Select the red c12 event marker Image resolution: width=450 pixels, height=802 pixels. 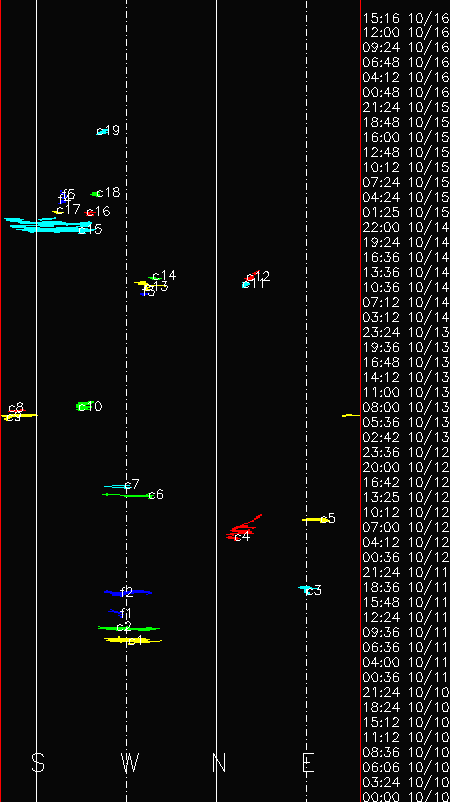253,276
